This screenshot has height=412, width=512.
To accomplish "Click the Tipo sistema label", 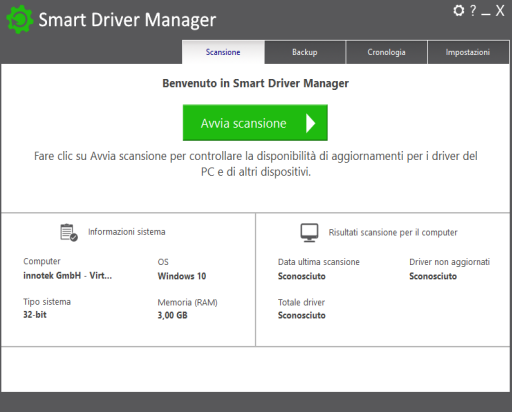I will point(47,302).
